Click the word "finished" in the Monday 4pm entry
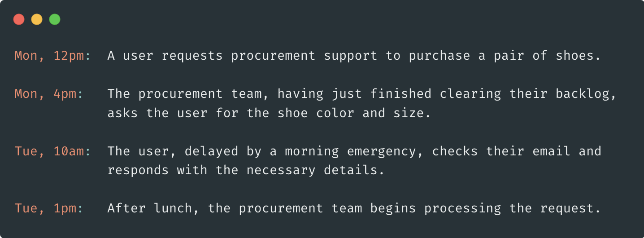 tap(400, 94)
